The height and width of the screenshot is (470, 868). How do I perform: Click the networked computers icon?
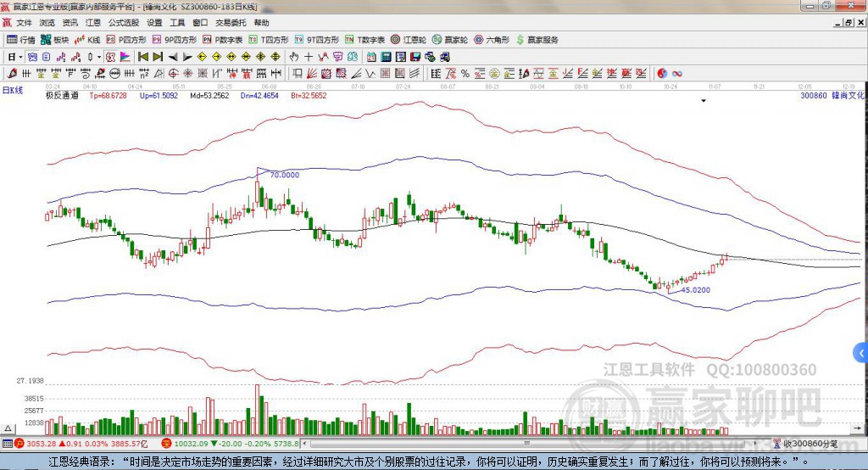[446, 57]
